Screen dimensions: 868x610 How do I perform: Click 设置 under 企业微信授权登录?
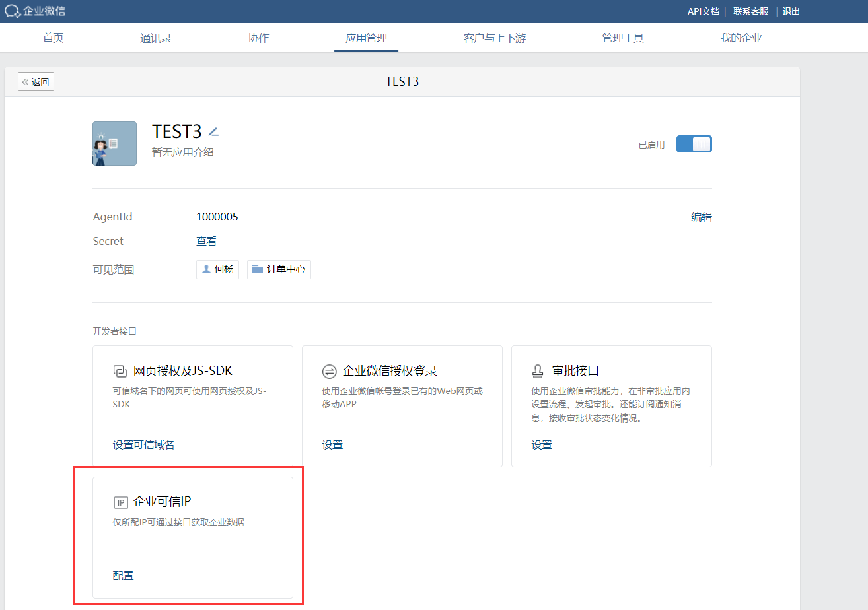(332, 444)
